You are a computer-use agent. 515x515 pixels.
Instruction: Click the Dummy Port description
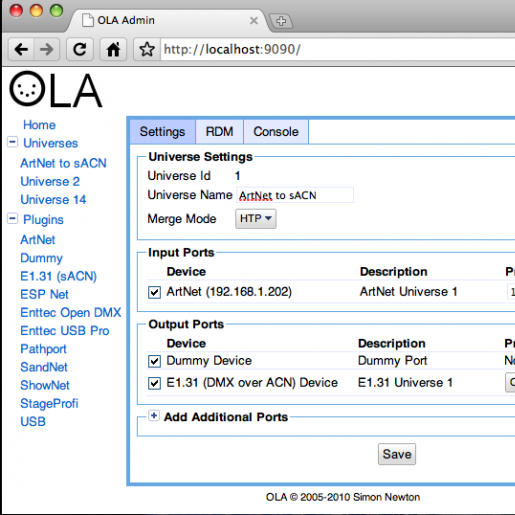coord(392,361)
